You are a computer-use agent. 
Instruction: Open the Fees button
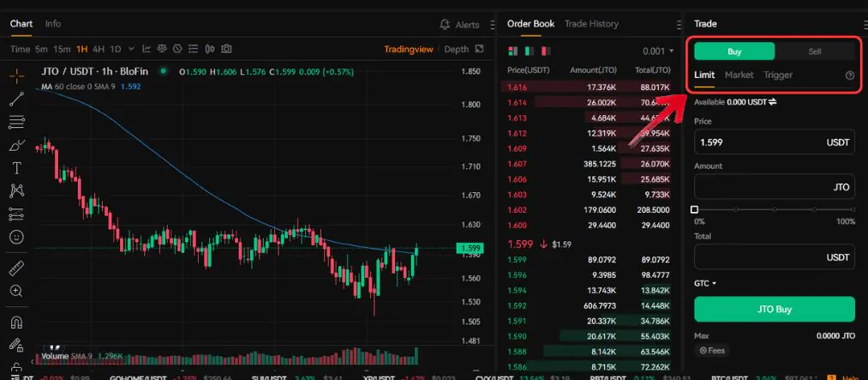coord(711,350)
